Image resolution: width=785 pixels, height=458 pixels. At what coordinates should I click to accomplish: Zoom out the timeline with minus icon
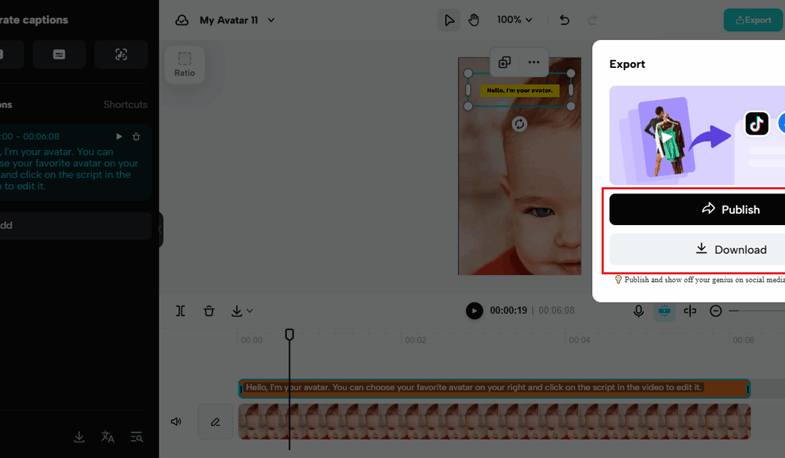715,311
